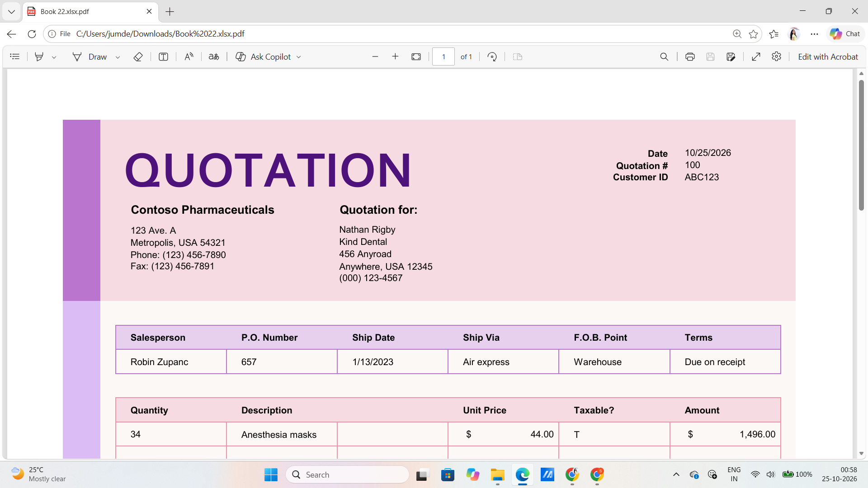Click the page number input field
868x488 pixels.
coord(443,56)
